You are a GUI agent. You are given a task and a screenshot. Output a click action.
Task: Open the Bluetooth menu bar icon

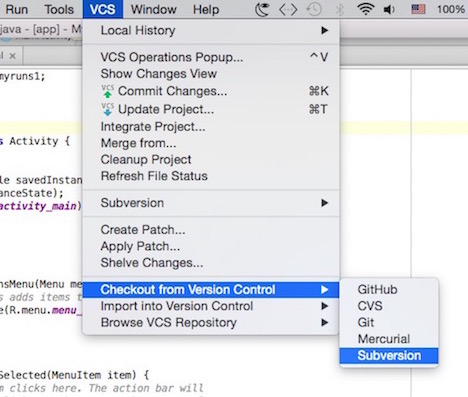(340, 10)
